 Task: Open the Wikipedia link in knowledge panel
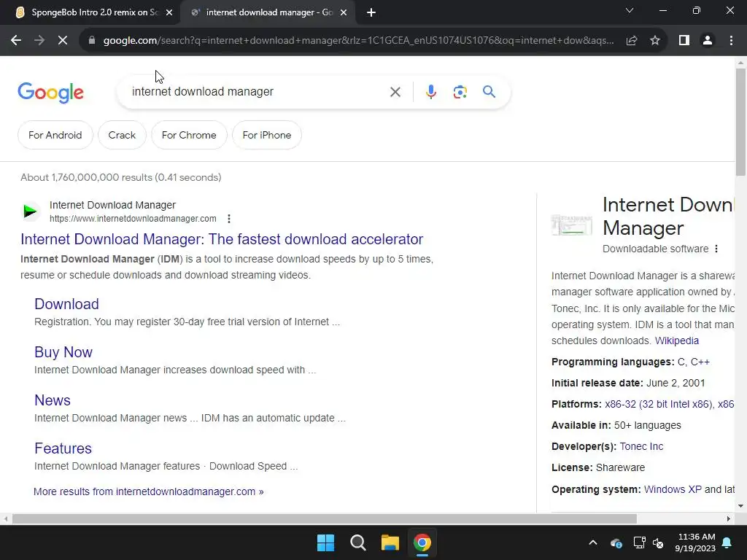[676, 341]
